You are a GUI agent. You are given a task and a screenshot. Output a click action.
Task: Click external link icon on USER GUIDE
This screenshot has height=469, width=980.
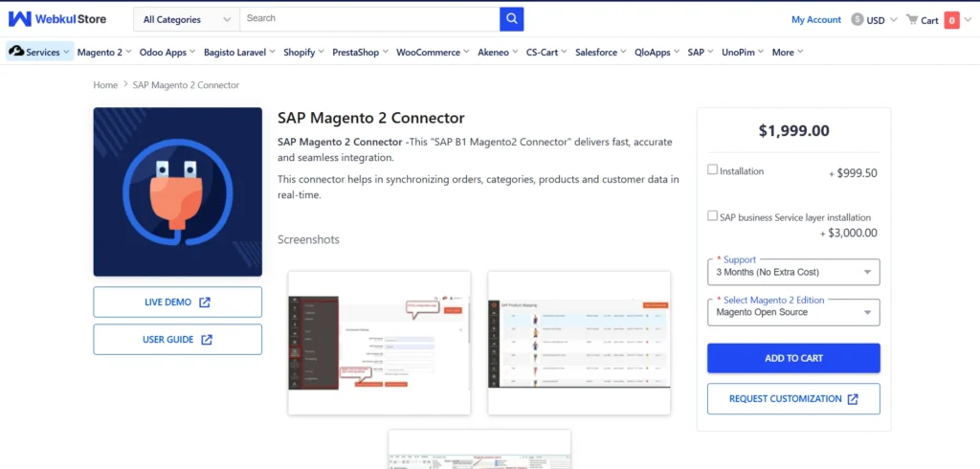(207, 340)
